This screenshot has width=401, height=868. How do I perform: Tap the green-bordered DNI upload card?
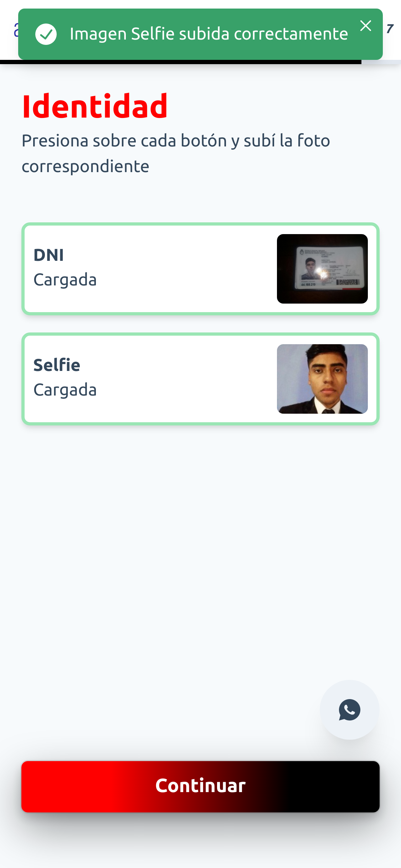pos(200,269)
